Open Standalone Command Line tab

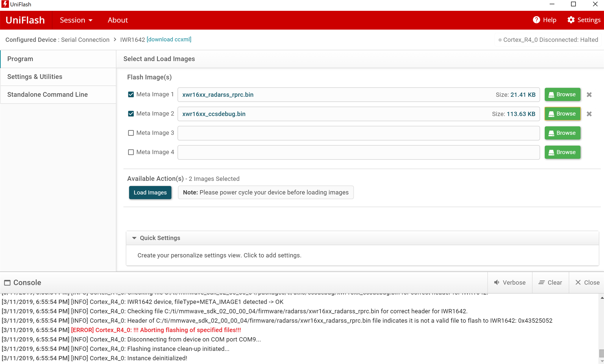(x=58, y=95)
